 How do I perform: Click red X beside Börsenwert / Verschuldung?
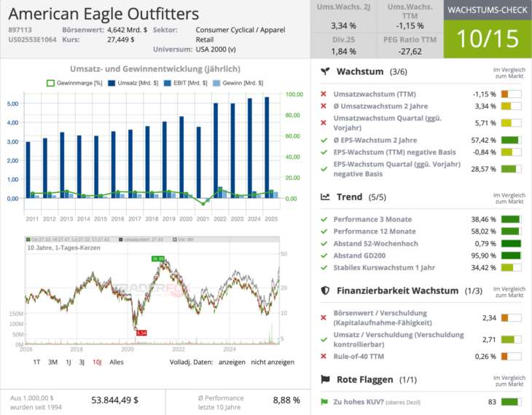point(324,317)
